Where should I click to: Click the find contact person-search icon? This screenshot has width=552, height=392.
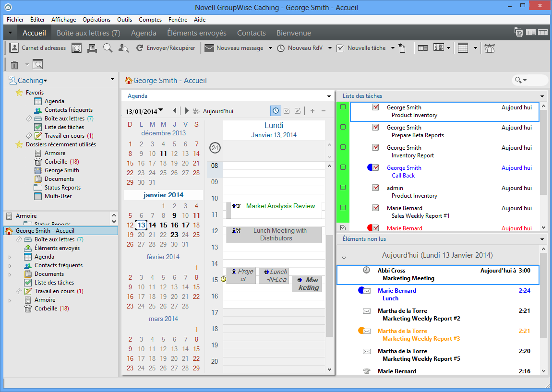tap(123, 48)
